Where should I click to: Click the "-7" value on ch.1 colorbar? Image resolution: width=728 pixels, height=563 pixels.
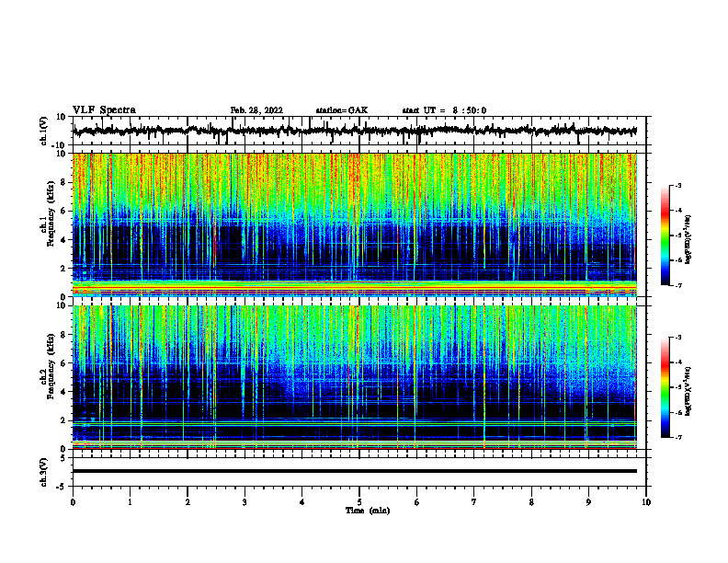click(x=678, y=285)
